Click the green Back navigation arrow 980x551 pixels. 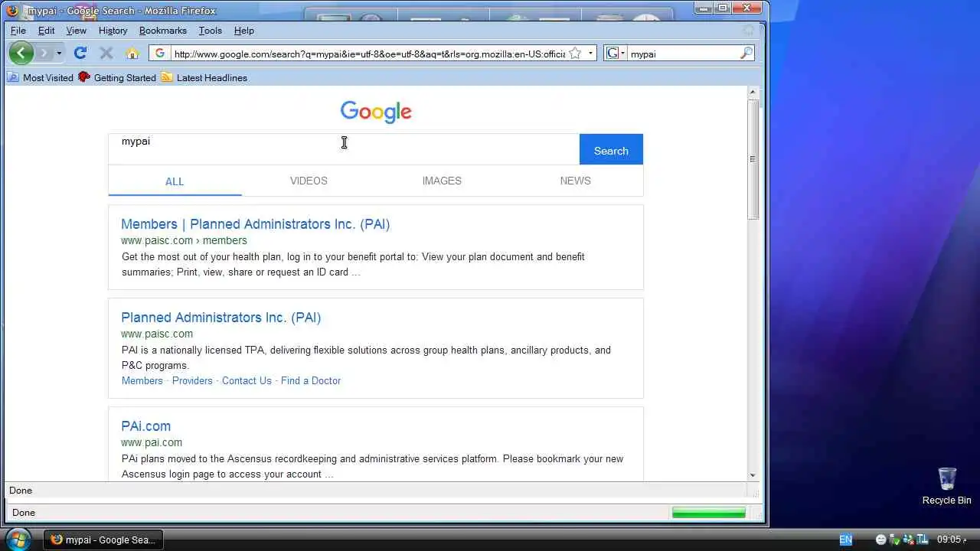[21, 53]
